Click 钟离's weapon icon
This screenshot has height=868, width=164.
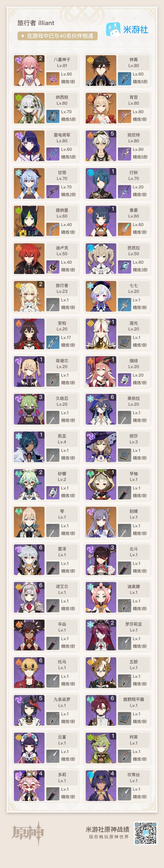124,78
